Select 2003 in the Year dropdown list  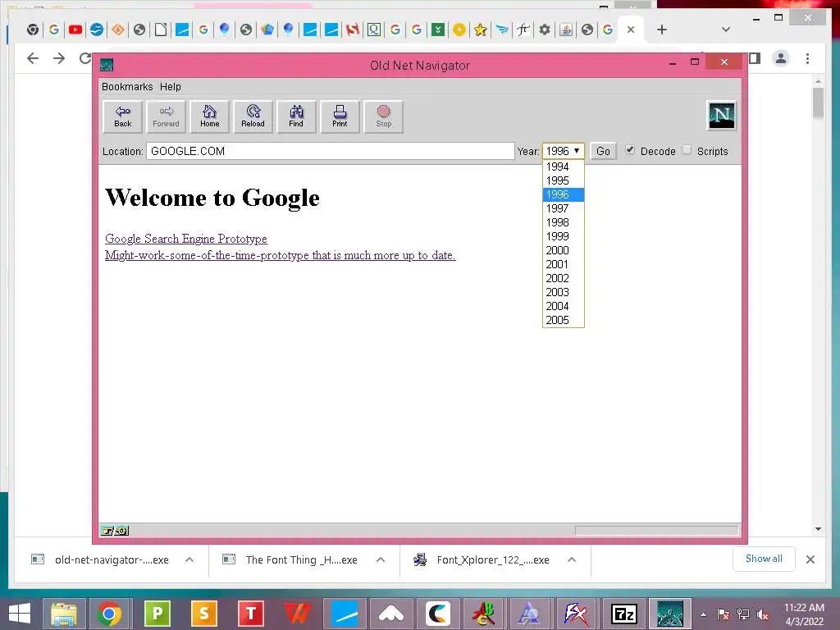point(563,292)
